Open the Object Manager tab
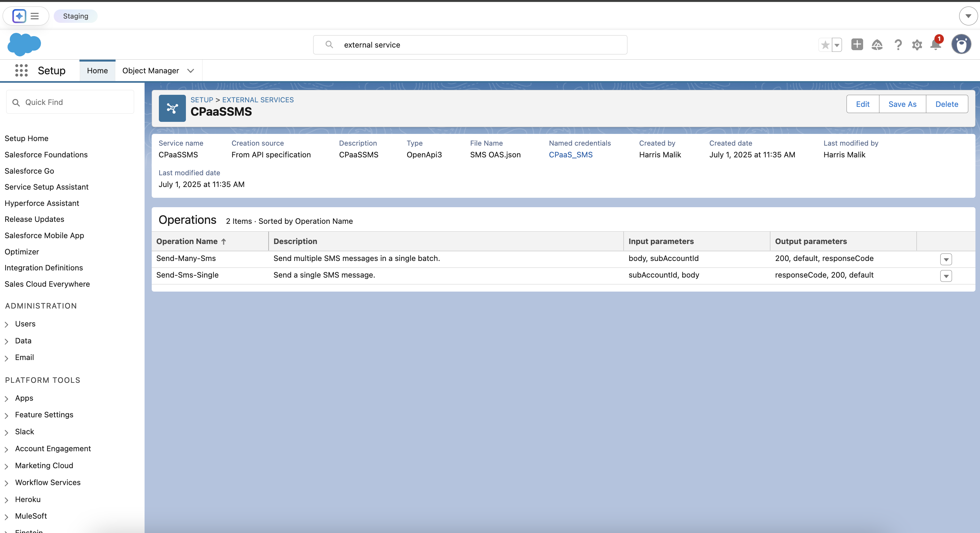This screenshot has height=533, width=980. pos(151,70)
